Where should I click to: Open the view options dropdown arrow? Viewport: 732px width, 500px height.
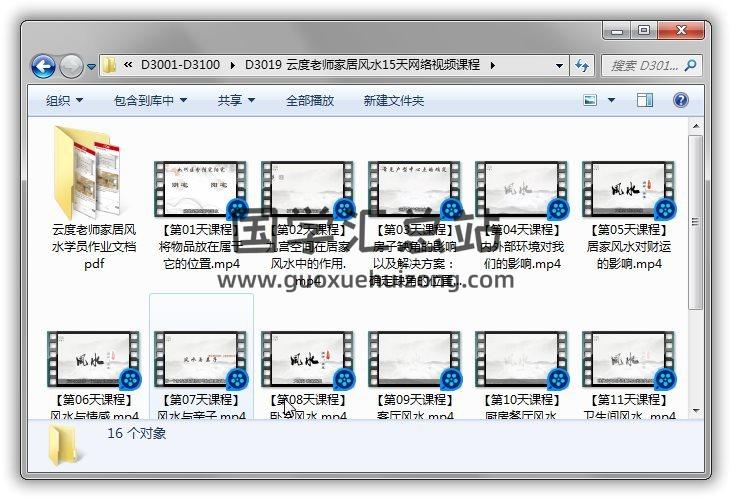pyautogui.click(x=611, y=100)
